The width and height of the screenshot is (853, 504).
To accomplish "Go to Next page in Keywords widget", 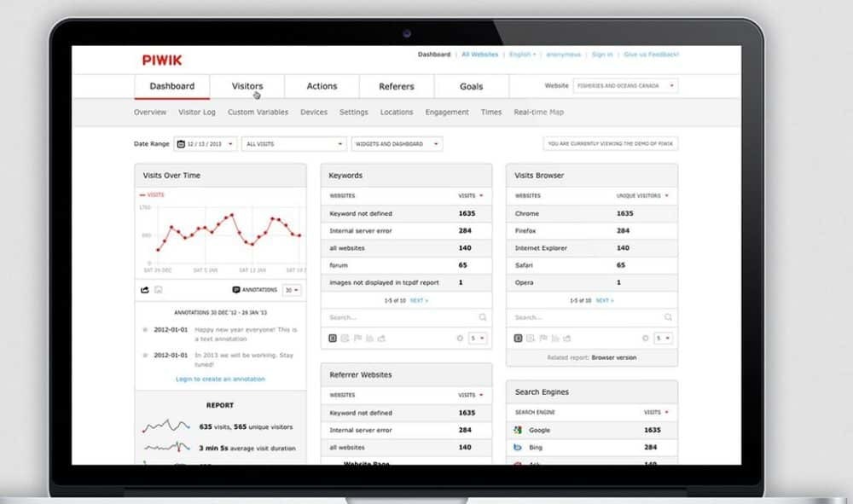I will coord(419,300).
